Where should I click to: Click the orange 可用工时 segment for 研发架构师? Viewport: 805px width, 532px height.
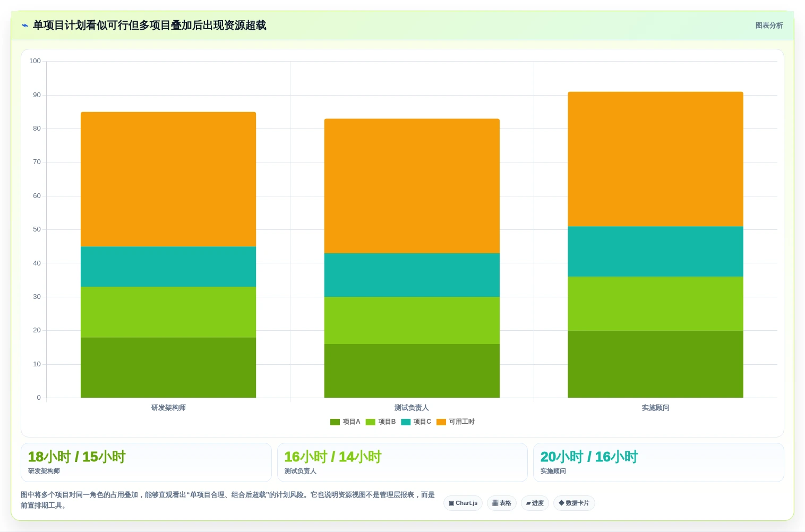pyautogui.click(x=168, y=179)
